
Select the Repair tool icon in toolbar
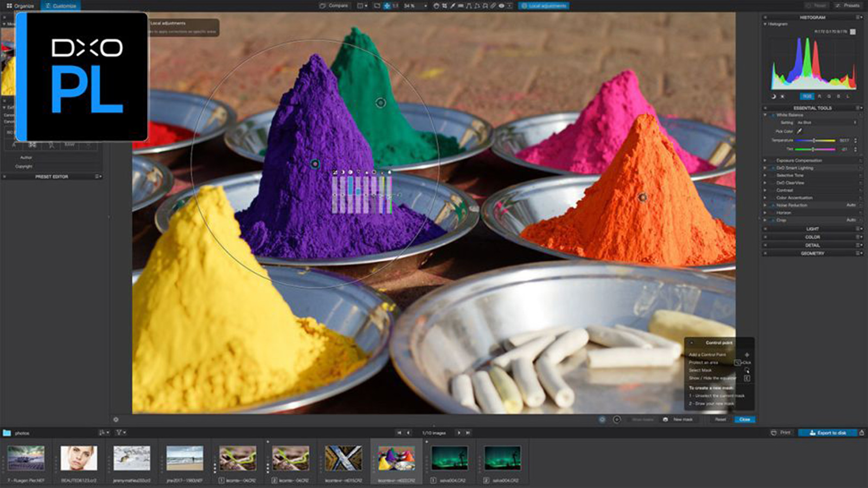493,5
